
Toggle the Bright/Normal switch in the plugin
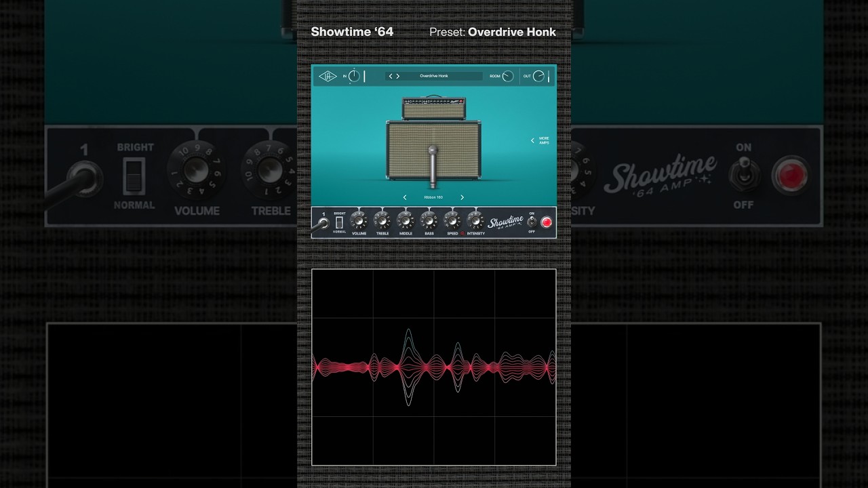[339, 222]
